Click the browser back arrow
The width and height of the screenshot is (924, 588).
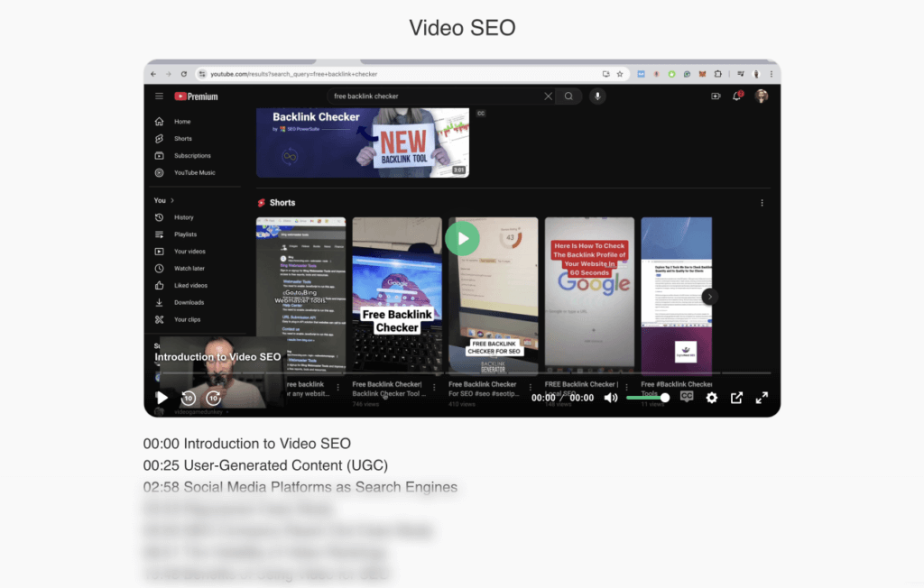coord(153,74)
